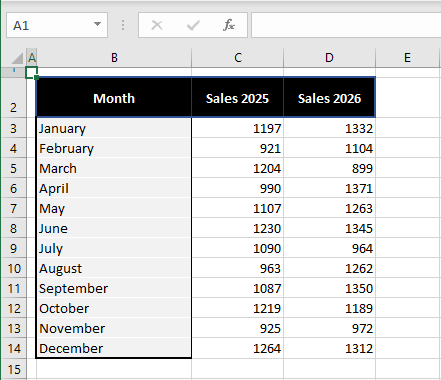The height and width of the screenshot is (380, 441).
Task: Select the November cell
Action: 114,328
